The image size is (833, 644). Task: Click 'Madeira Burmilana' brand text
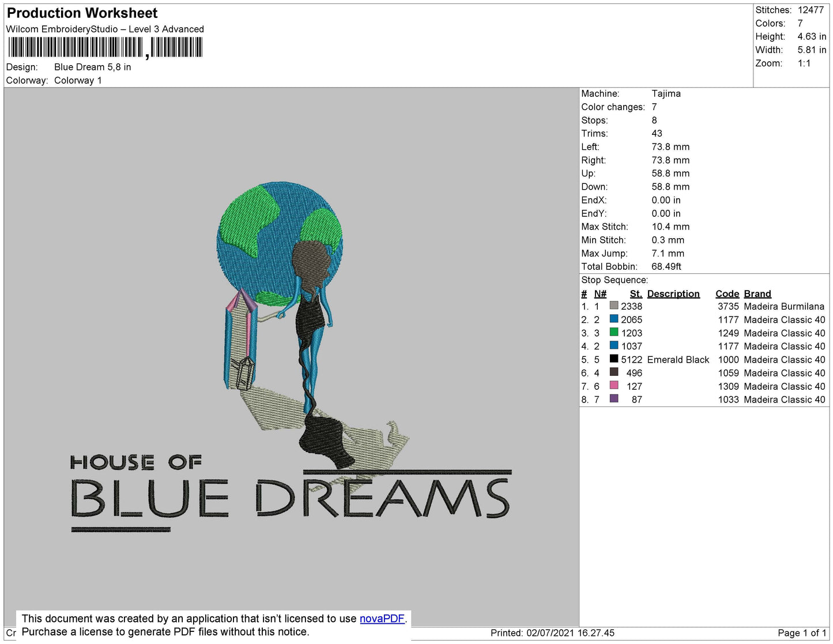click(x=784, y=306)
